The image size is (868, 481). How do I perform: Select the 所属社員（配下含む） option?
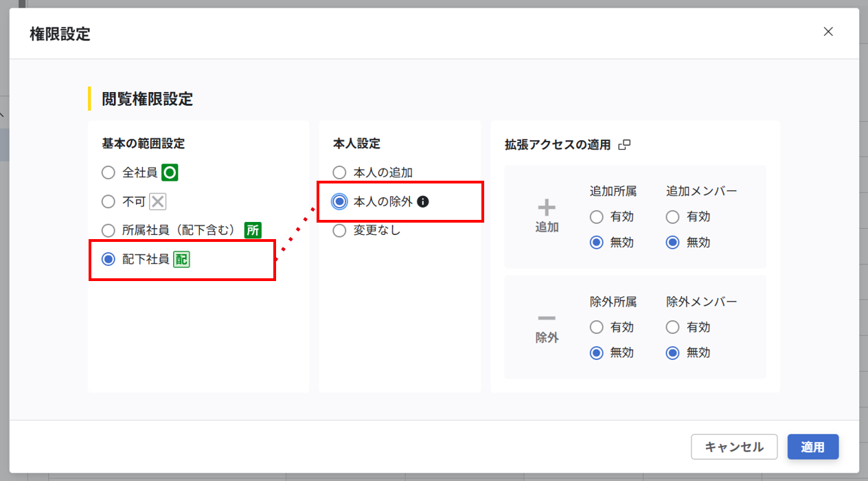click(108, 230)
